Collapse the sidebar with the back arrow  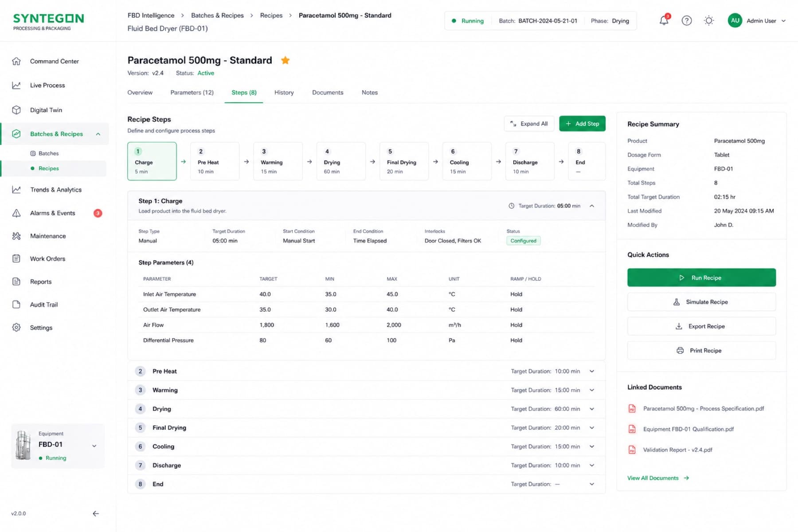96,513
